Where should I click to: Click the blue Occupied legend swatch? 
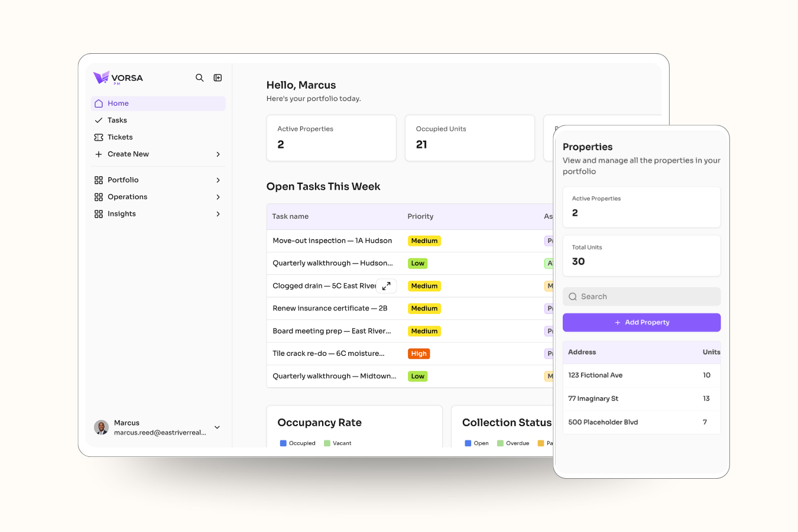[283, 443]
